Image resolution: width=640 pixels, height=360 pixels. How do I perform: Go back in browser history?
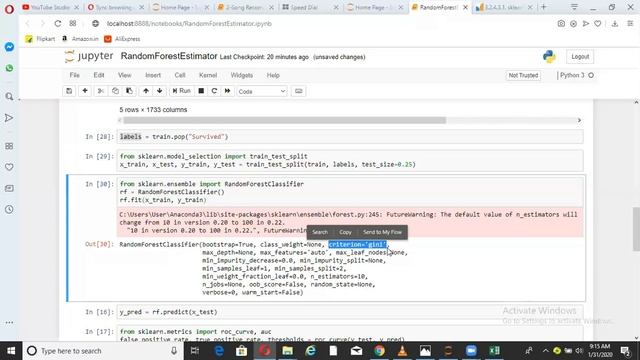(x=28, y=24)
